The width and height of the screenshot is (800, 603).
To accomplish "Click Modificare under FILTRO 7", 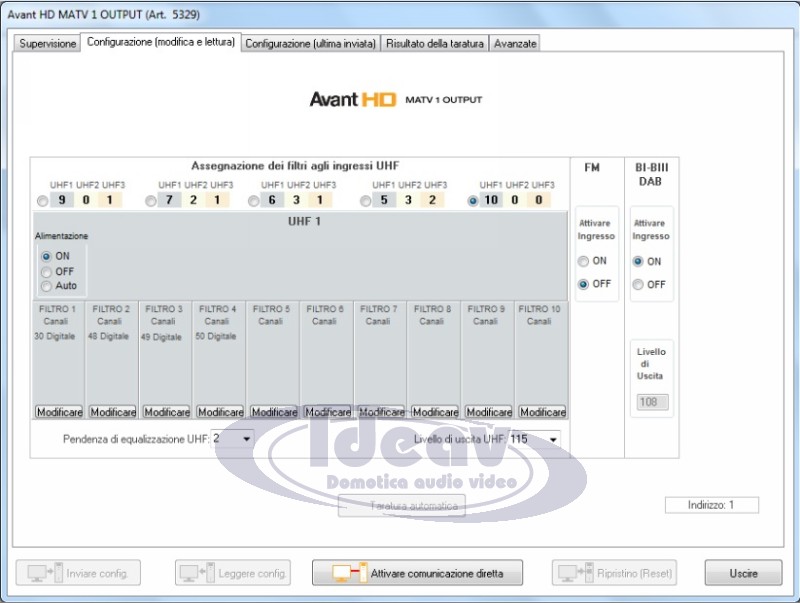I will tap(382, 412).
